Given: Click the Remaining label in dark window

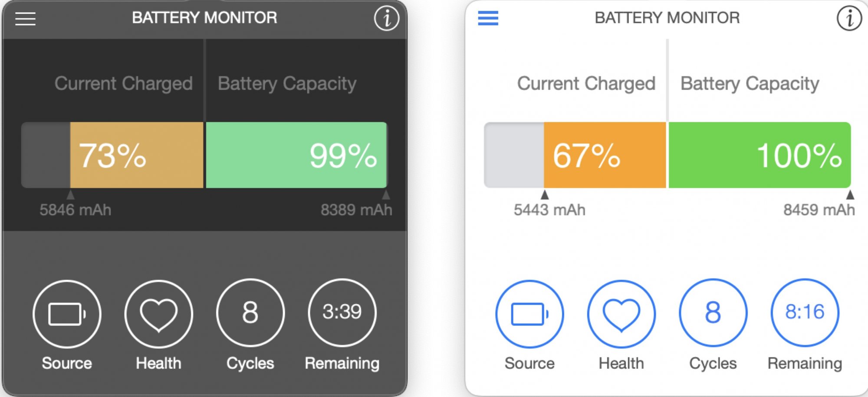Looking at the screenshot, I should click(x=342, y=363).
